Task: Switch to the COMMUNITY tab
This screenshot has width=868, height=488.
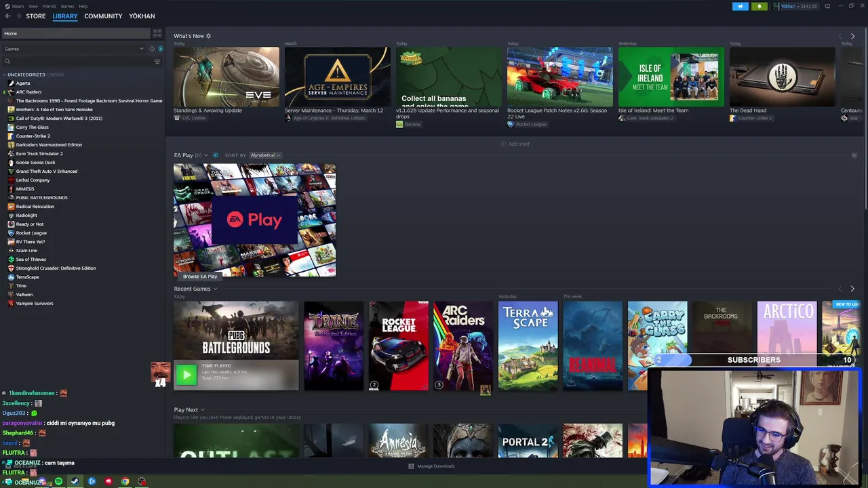Action: [x=103, y=16]
